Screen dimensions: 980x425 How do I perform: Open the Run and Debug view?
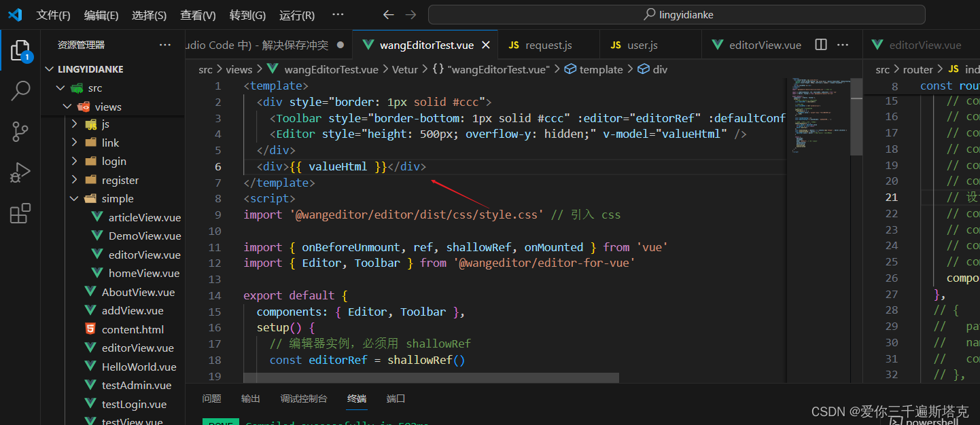[x=20, y=172]
